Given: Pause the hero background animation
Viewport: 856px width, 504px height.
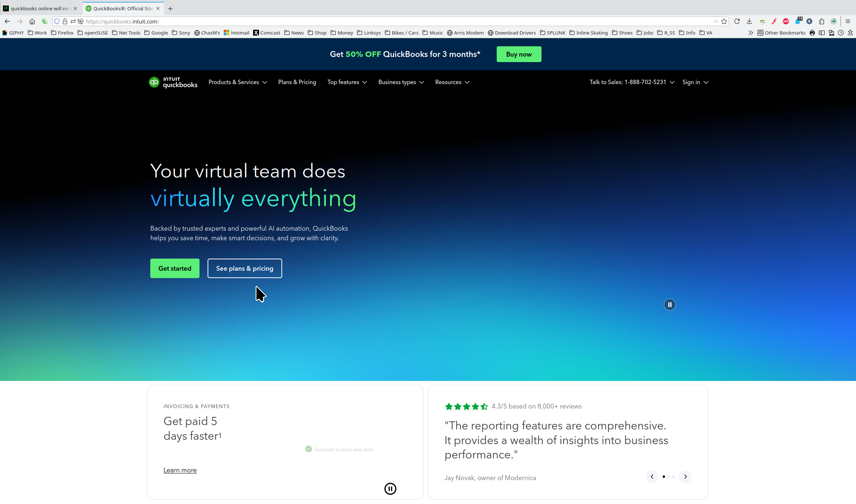Looking at the screenshot, I should click(669, 305).
